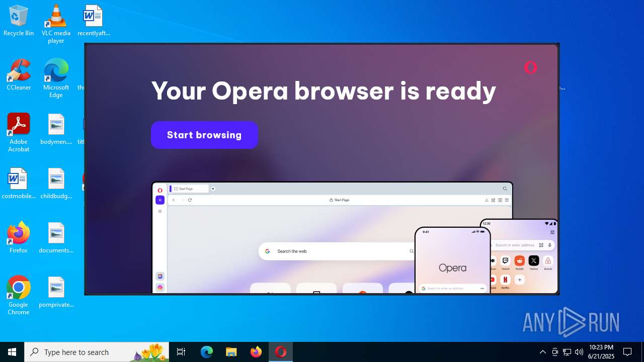This screenshot has width=644, height=362.
Task: Select the childbudg image file
Action: click(x=56, y=184)
